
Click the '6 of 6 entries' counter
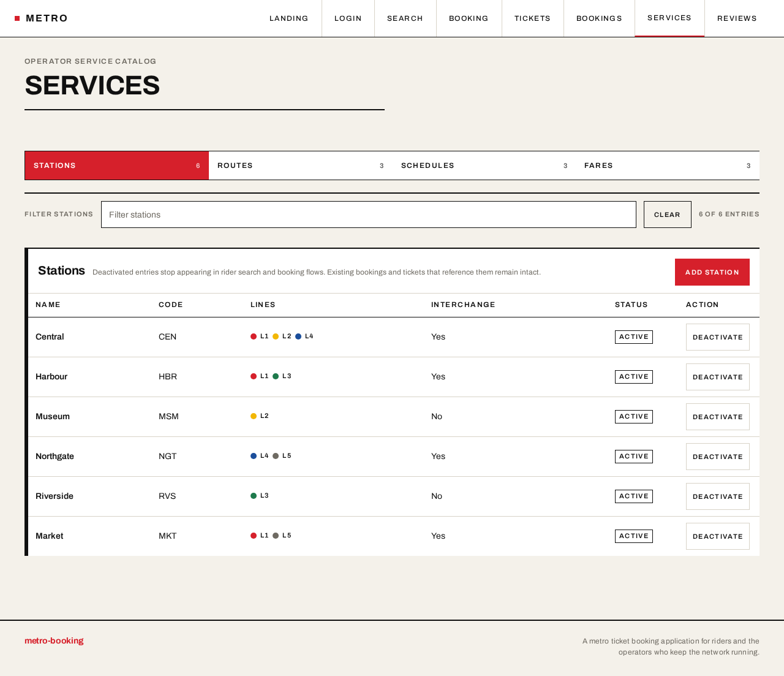click(x=729, y=215)
